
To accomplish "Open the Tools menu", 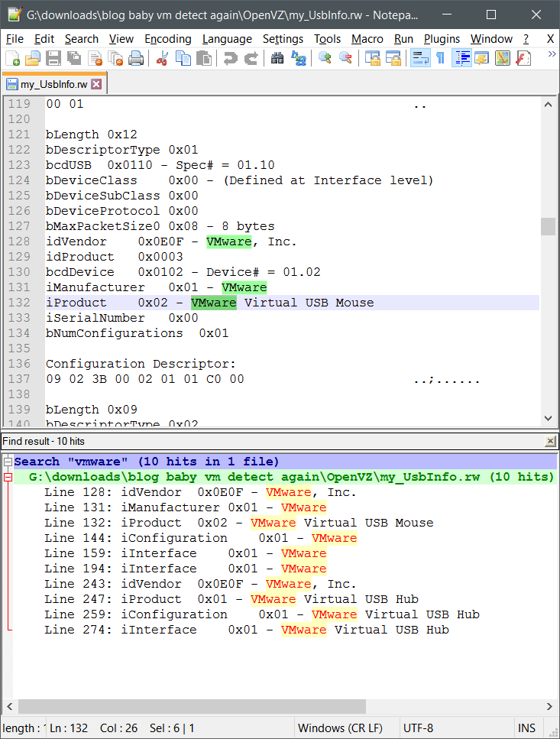I will point(327,39).
